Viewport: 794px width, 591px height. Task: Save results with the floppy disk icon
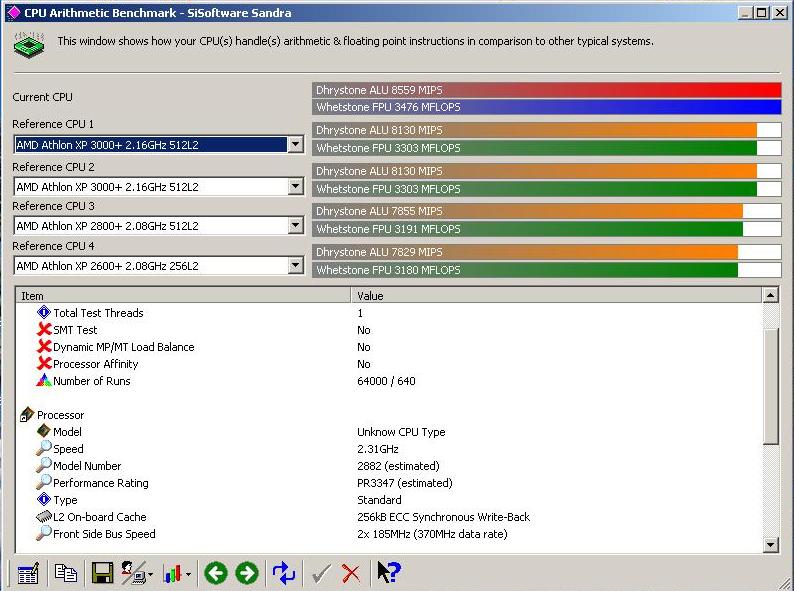click(102, 573)
